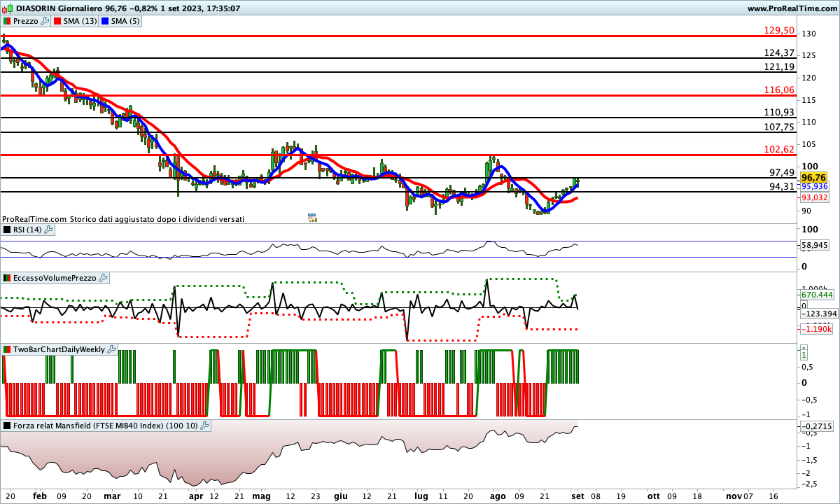Click the Storico dati aggiustato dividendi note
840x504 pixels.
(157, 219)
